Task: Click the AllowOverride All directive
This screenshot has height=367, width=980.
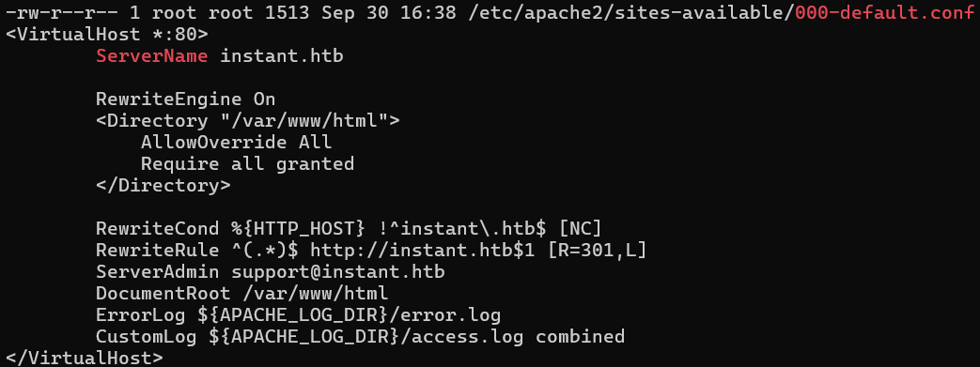Action: click(236, 143)
